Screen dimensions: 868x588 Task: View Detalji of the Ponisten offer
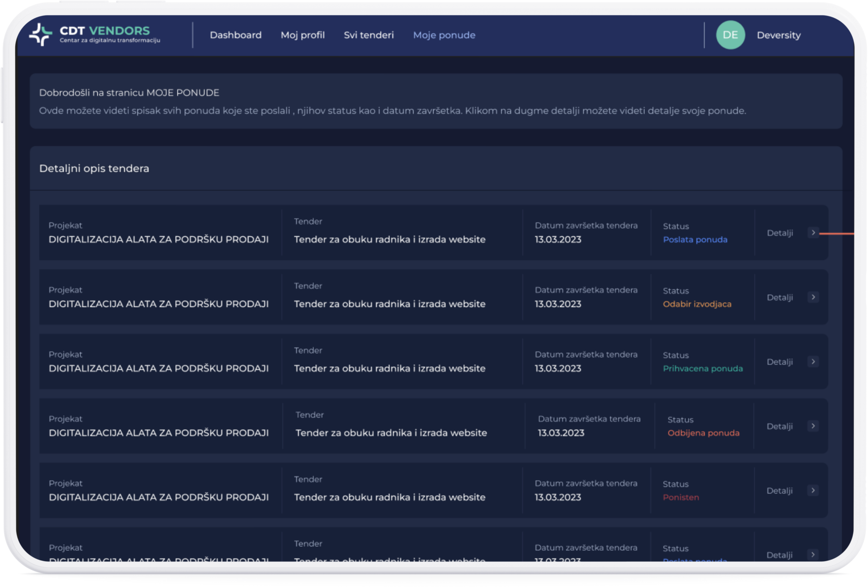point(780,490)
